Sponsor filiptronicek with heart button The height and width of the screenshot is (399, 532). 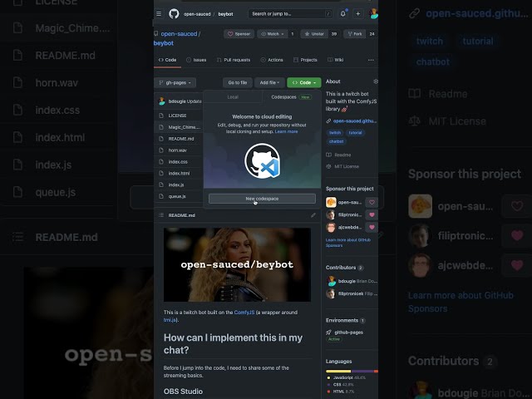372,214
